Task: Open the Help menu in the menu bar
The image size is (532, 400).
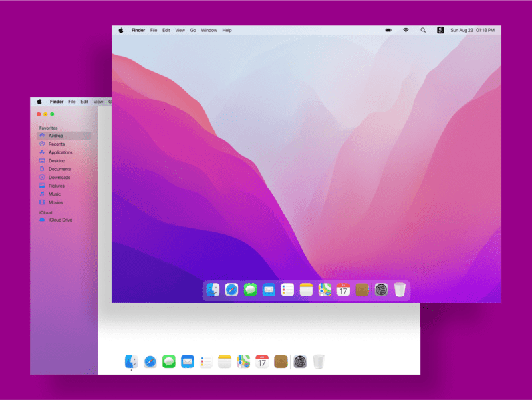Action: point(227,30)
